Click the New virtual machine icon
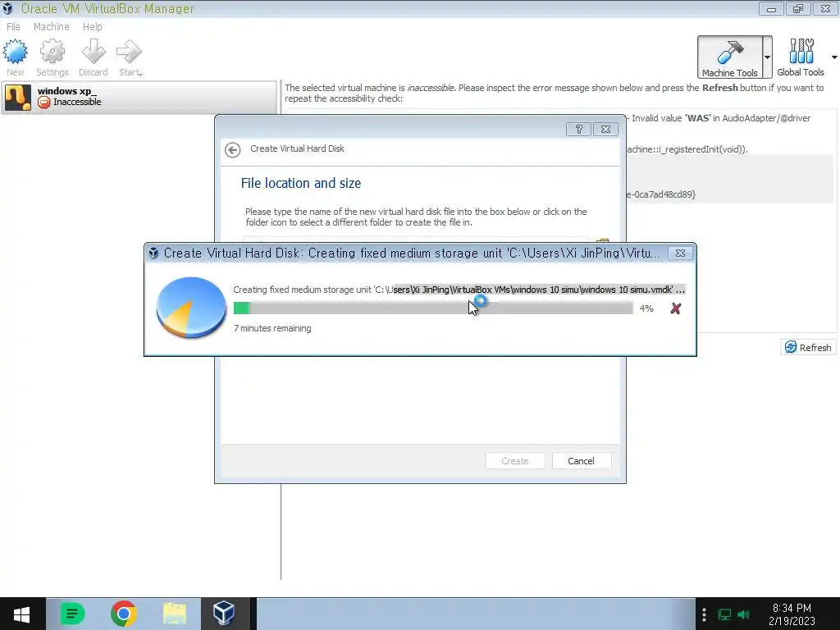The width and height of the screenshot is (840, 630). [x=15, y=52]
